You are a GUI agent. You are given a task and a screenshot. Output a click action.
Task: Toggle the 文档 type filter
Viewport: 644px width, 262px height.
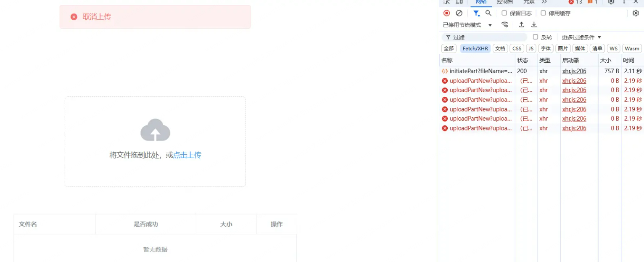click(500, 48)
